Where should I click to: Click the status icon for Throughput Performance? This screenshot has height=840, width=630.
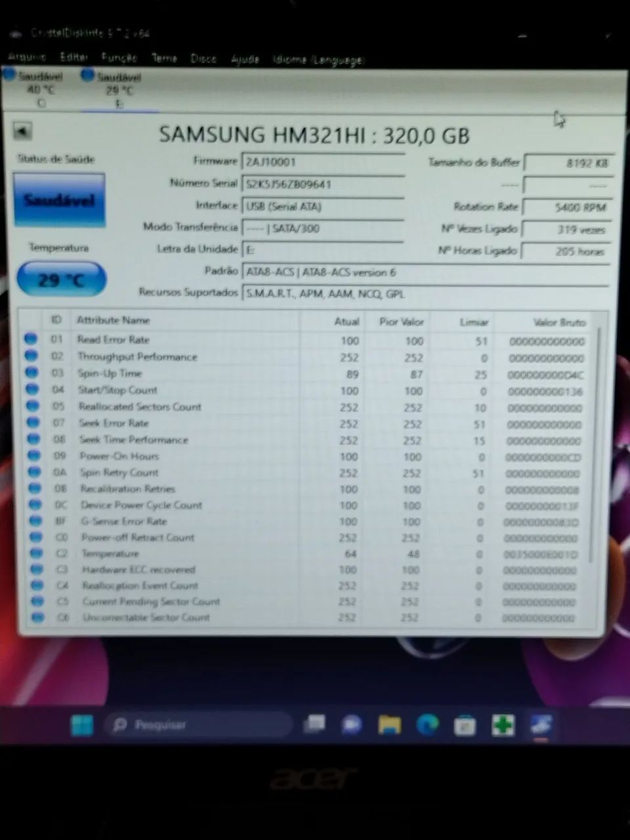[31, 356]
